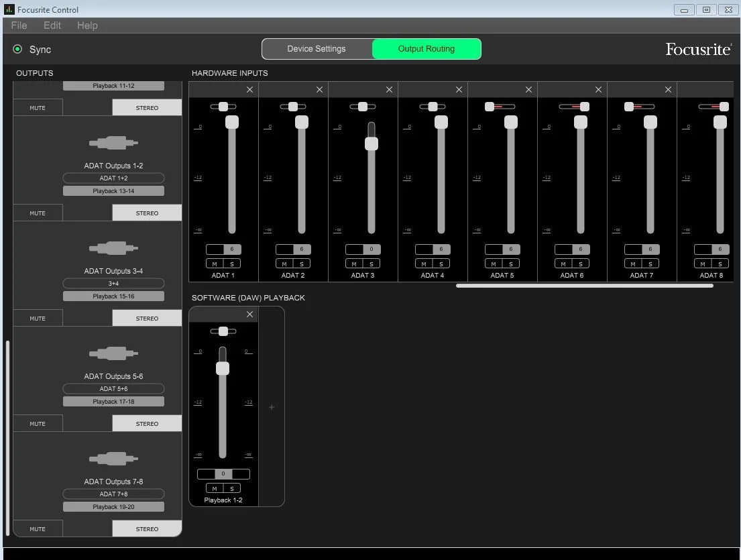Open the Playback 11-12 source selector
This screenshot has height=560, width=741.
tap(113, 86)
